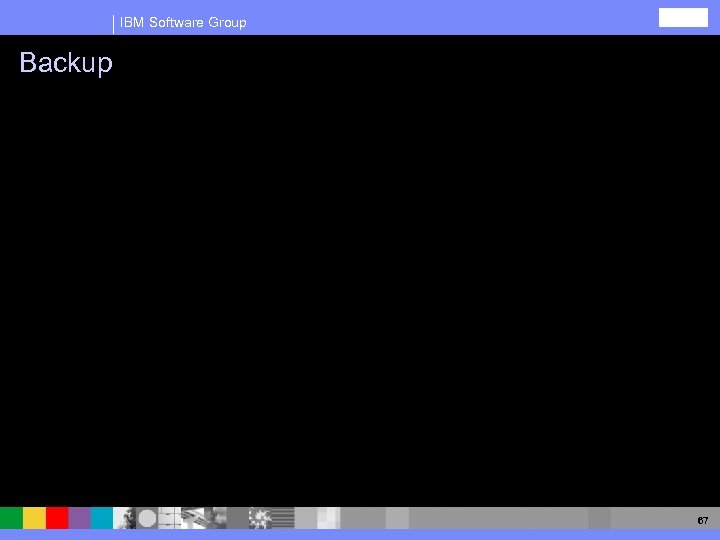
Task: Click the horizontal-lines thumbnail in footer strip
Action: 283,518
